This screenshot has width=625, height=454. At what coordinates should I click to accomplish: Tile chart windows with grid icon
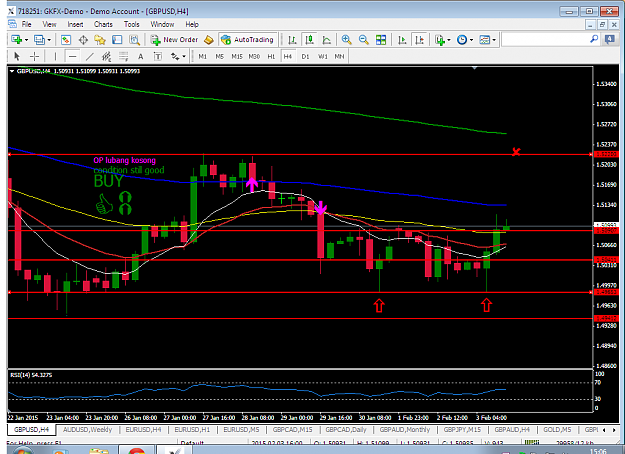(x=381, y=39)
